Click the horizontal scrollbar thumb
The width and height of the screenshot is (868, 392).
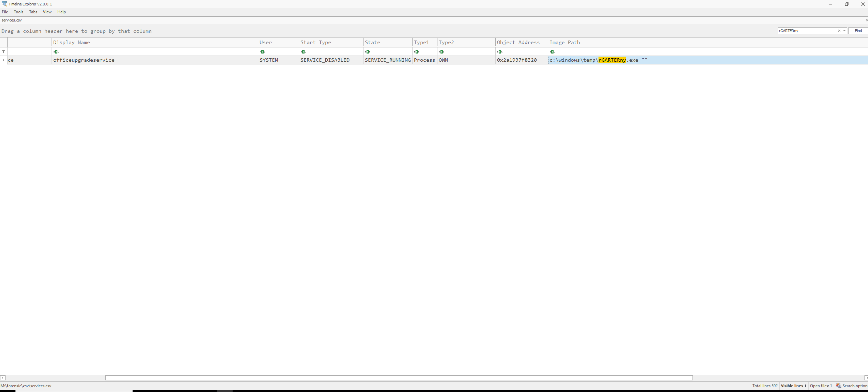399,378
